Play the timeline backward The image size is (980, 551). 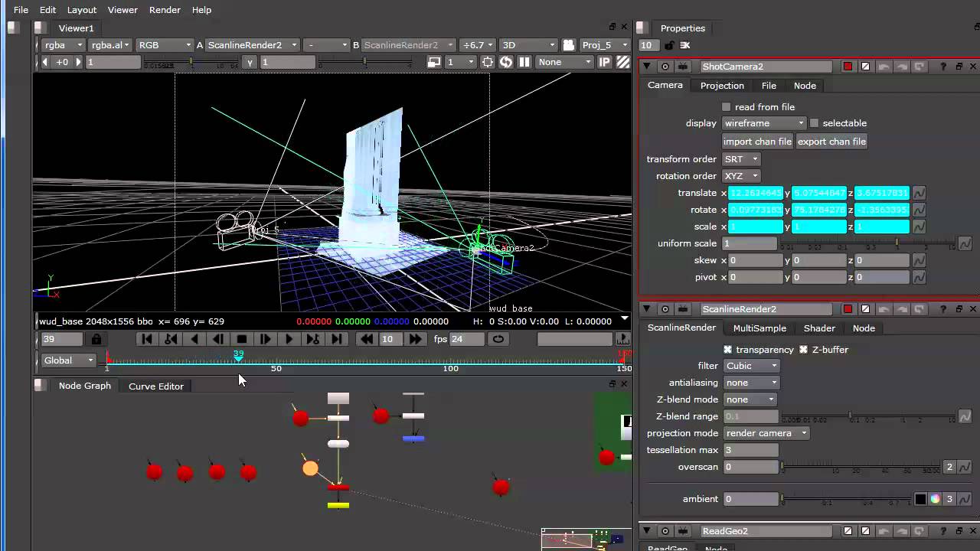click(194, 339)
